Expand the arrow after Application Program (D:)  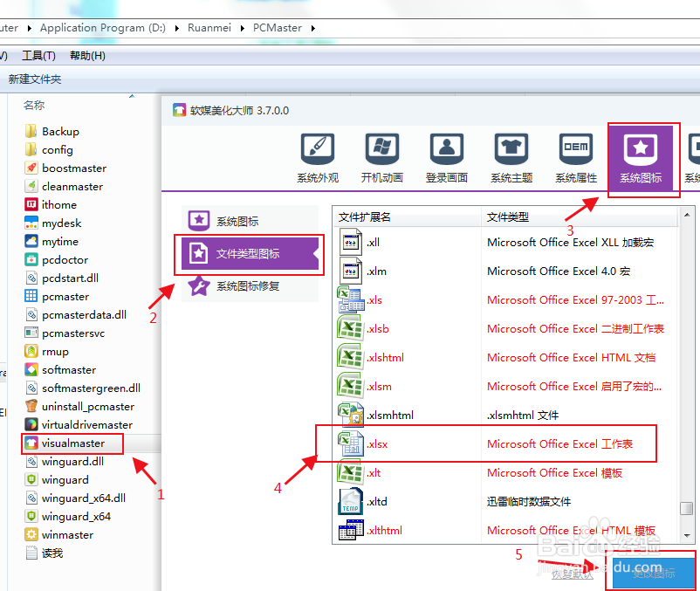[x=177, y=28]
